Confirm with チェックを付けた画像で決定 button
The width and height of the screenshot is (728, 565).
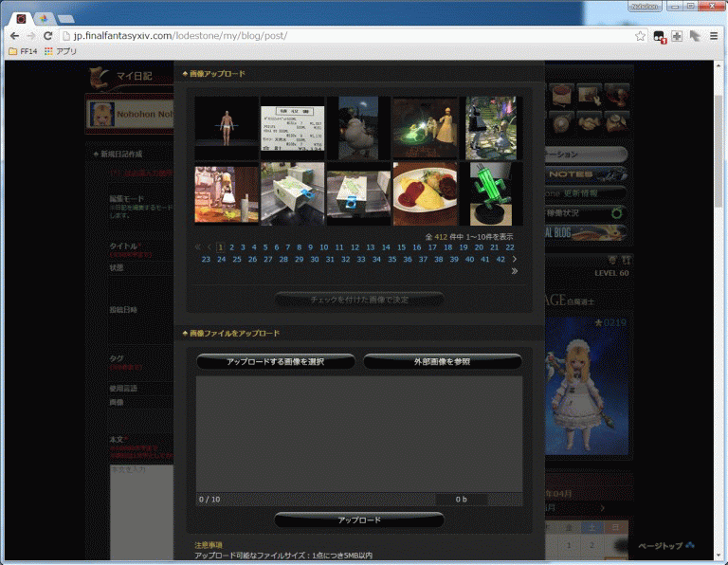click(x=359, y=300)
